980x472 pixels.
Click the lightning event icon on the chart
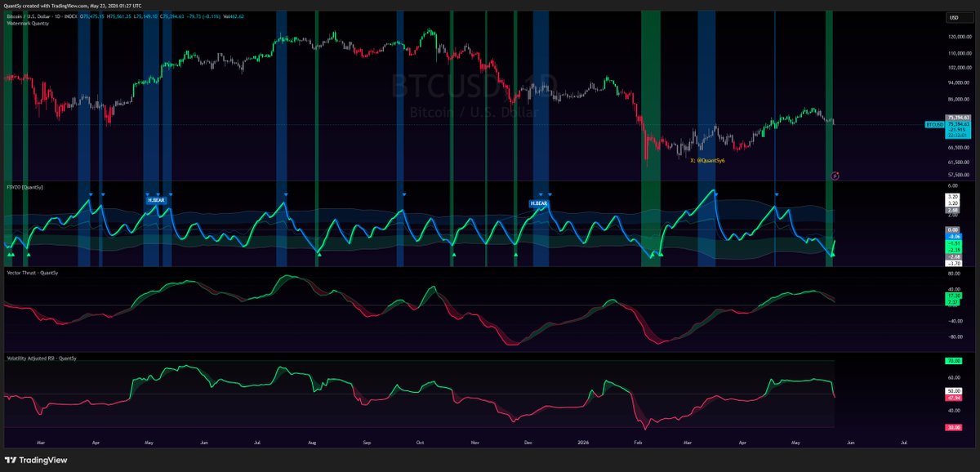pos(835,175)
